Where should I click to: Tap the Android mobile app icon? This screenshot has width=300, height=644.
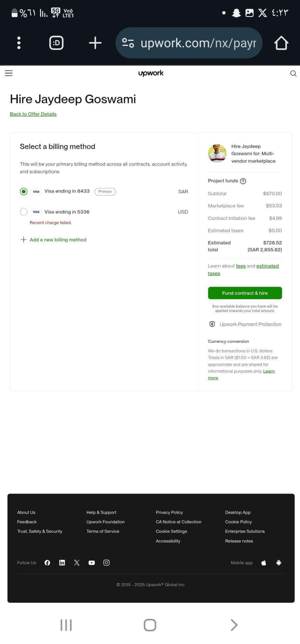click(279, 563)
